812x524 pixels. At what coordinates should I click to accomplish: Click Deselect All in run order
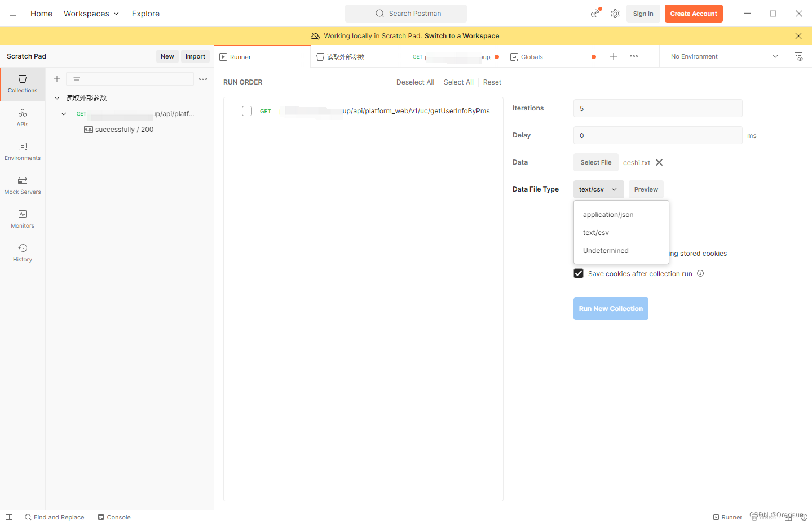tap(415, 82)
